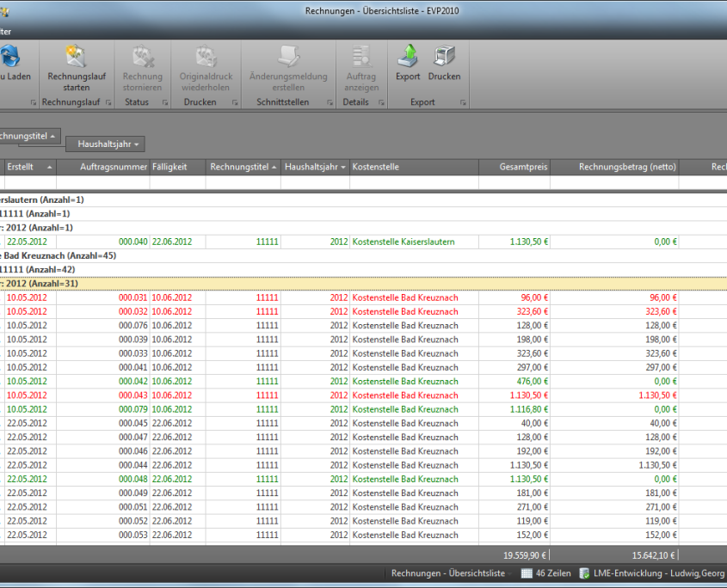Screen dimensions: 727x588
Task: Click order number 000.053 cell
Action: coord(103,535)
